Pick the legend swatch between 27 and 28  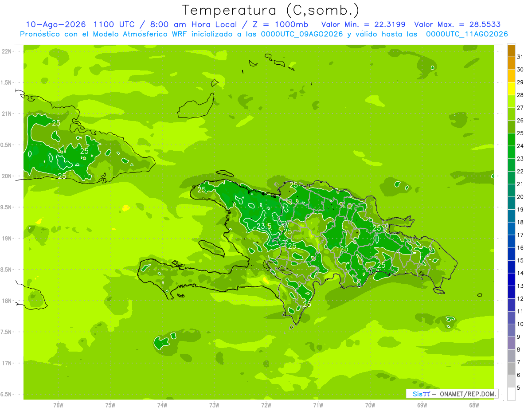pos(511,102)
